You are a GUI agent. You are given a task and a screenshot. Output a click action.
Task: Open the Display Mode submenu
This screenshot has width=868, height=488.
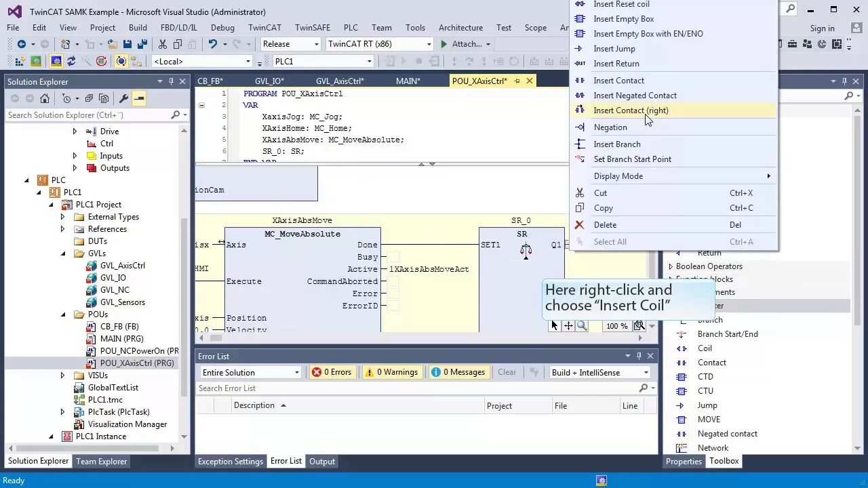673,176
